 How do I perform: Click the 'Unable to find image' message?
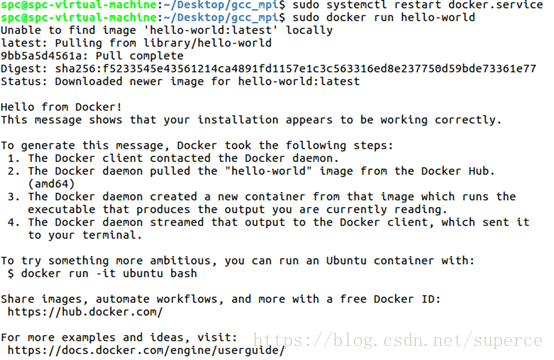pos(166,30)
